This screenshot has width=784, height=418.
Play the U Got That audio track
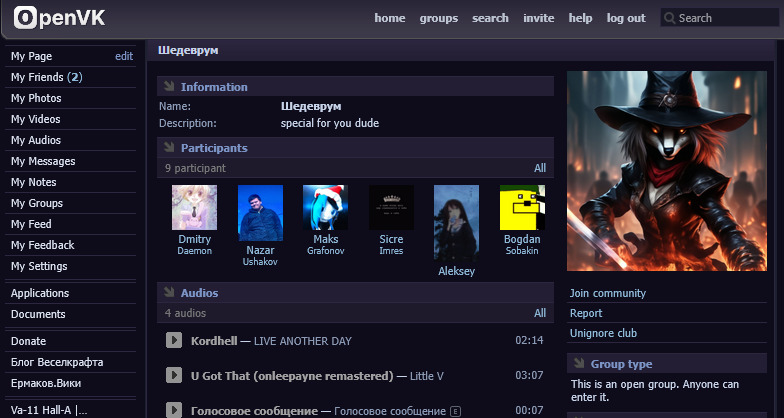tap(173, 376)
